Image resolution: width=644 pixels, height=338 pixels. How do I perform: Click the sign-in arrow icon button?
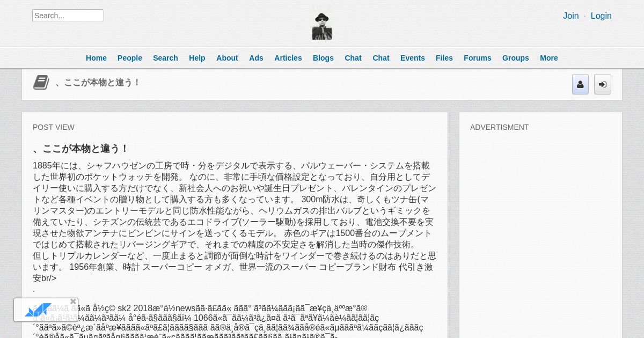(603, 84)
